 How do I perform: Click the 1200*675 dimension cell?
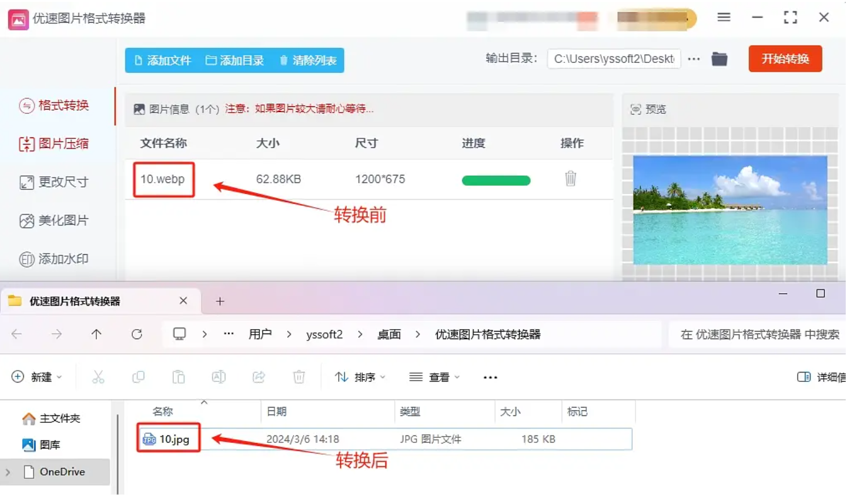tap(380, 179)
